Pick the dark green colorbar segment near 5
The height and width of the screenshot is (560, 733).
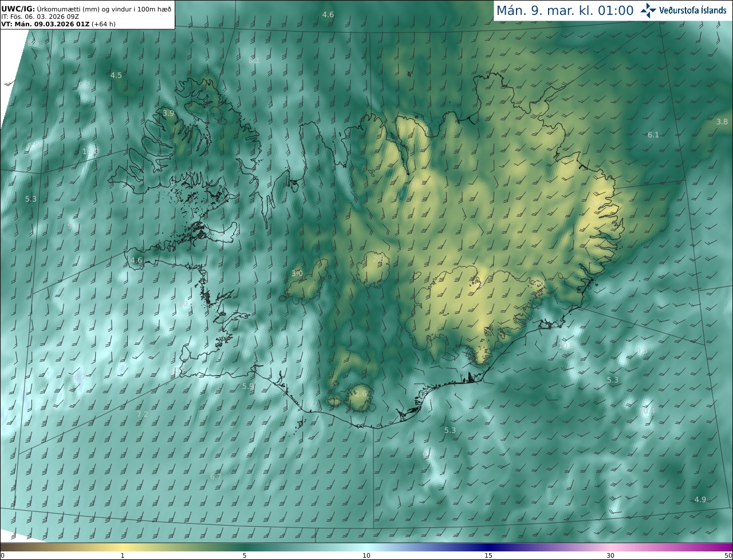(x=245, y=547)
